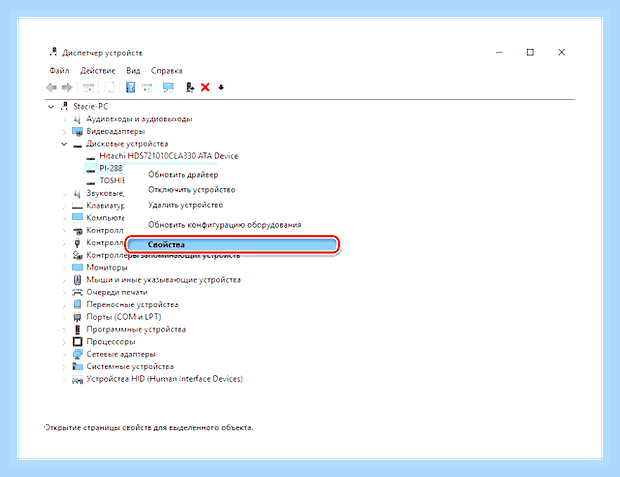Image resolution: width=620 pixels, height=477 pixels.
Task: Click the red X uninstall device icon
Action: click(205, 87)
